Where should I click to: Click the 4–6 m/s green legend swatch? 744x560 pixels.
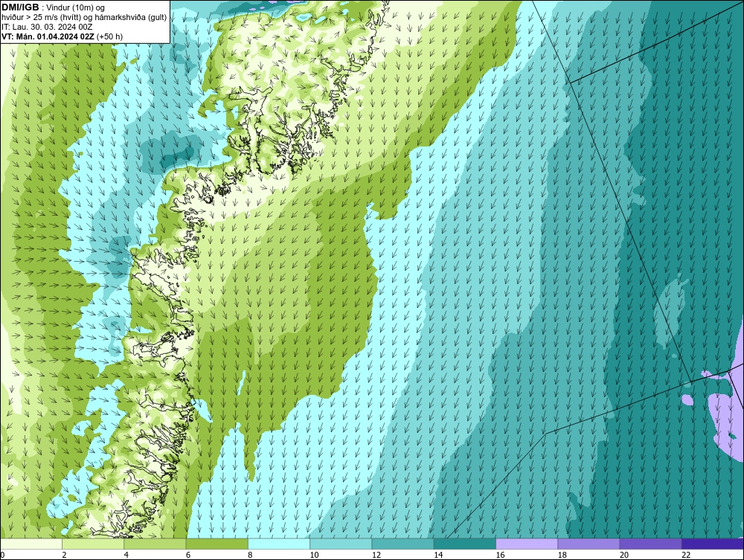[155, 544]
